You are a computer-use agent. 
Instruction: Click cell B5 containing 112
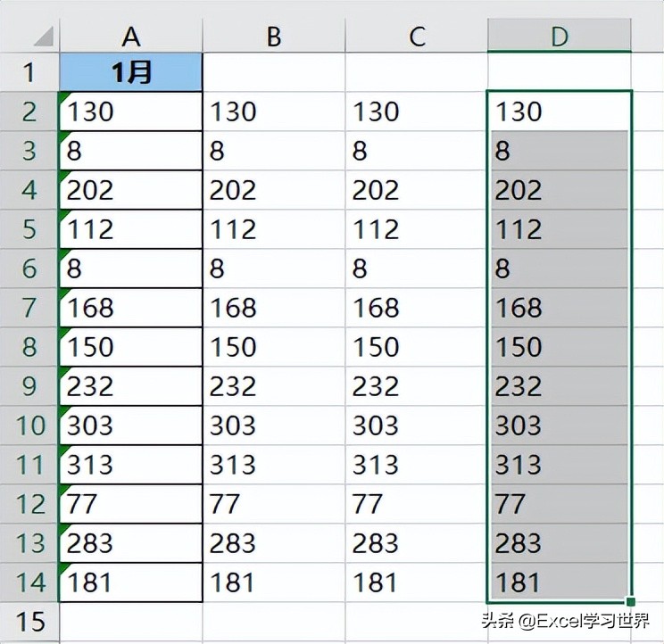click(x=274, y=229)
